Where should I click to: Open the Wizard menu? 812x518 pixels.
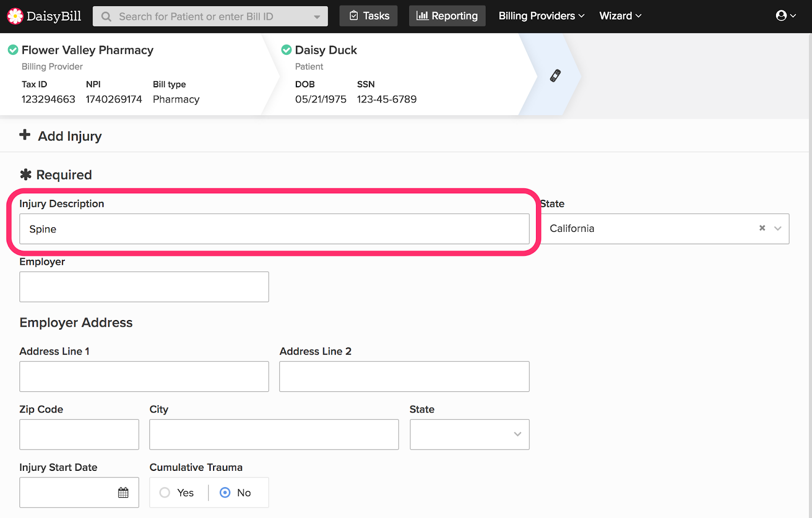click(x=620, y=16)
